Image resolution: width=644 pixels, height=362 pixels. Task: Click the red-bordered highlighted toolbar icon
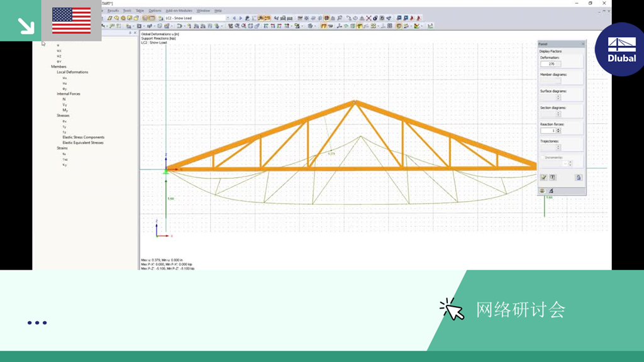(326, 18)
